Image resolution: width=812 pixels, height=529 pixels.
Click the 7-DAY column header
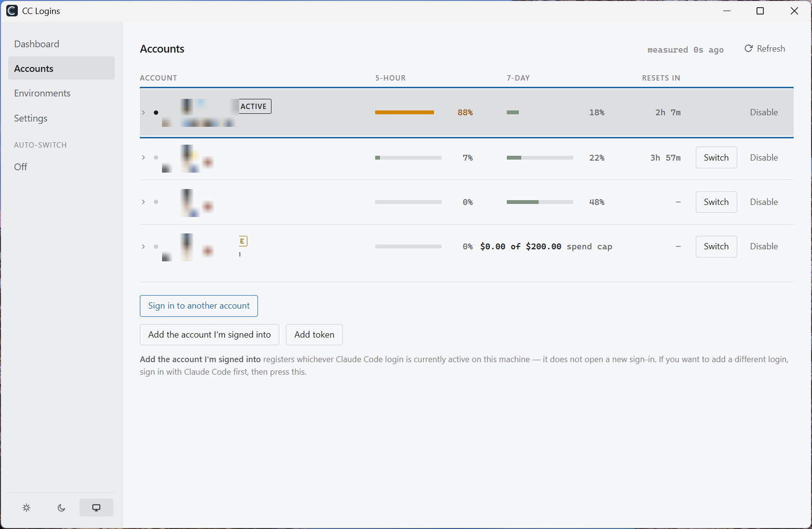pyautogui.click(x=518, y=78)
